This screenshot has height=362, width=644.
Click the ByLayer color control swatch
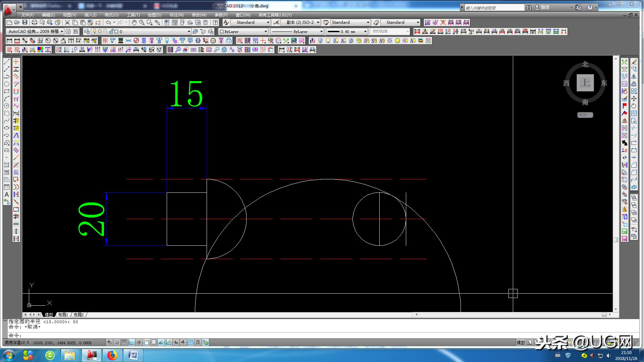click(x=222, y=32)
